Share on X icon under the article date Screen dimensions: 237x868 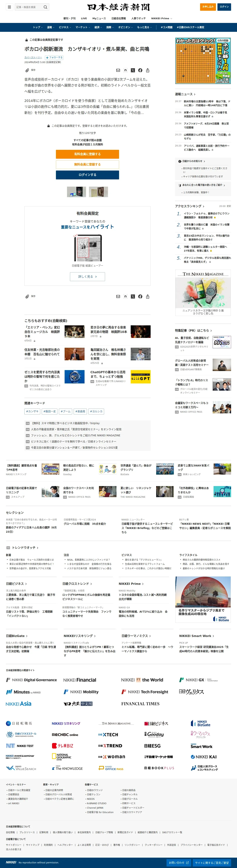click(x=133, y=70)
